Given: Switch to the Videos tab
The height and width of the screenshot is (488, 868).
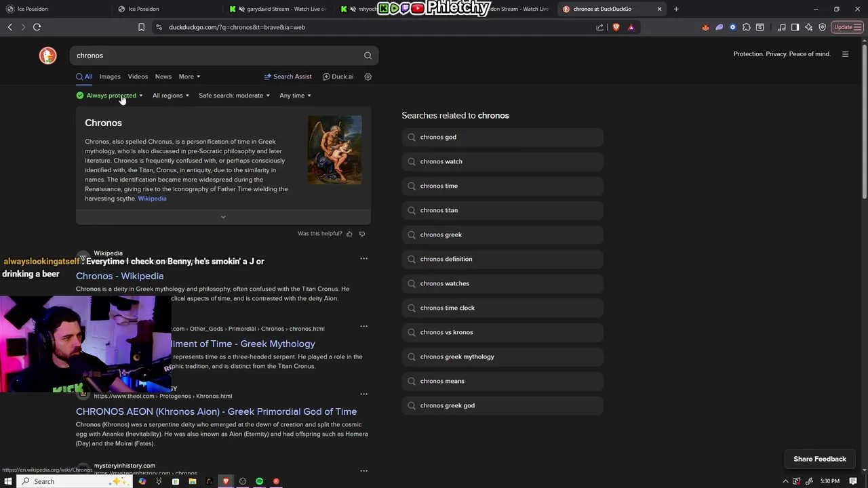Looking at the screenshot, I should (138, 77).
